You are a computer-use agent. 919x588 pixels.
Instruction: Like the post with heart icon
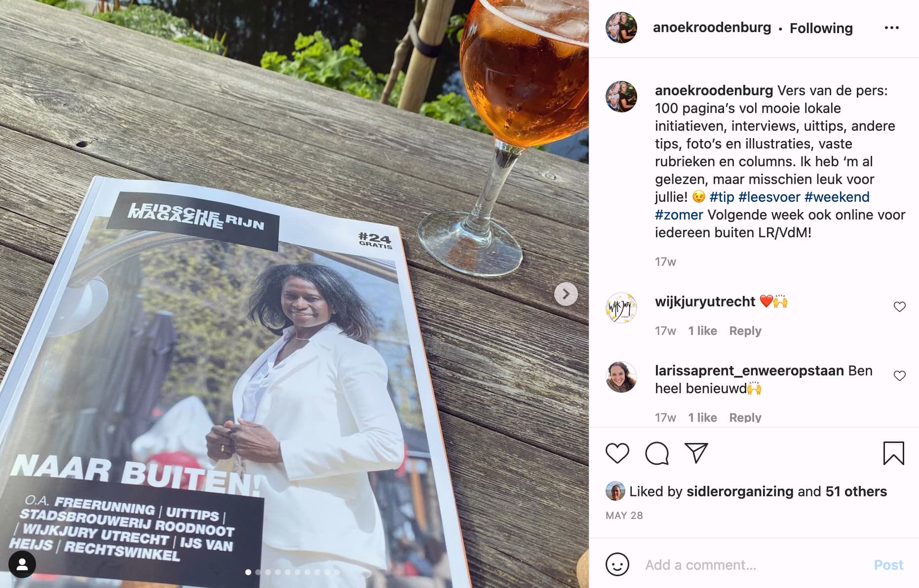click(x=617, y=453)
